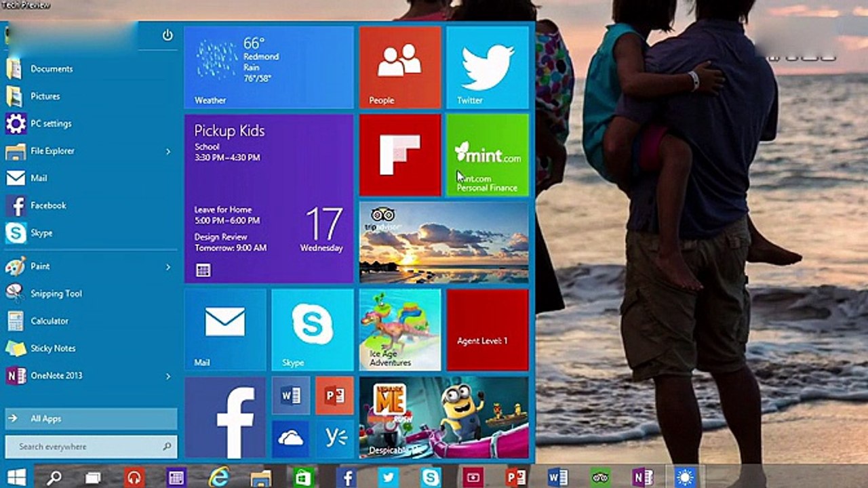This screenshot has width=868, height=488.
Task: Open the green Store taskbar icon
Action: [303, 477]
